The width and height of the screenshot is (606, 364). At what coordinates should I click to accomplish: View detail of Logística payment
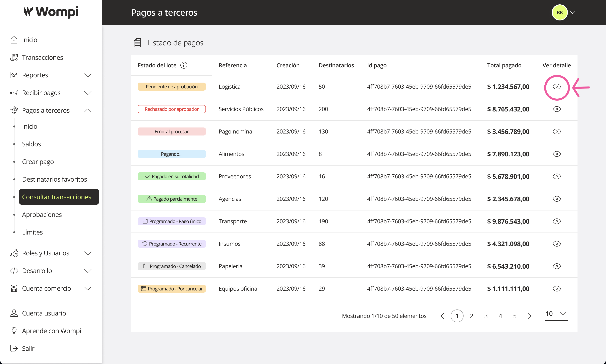(557, 87)
